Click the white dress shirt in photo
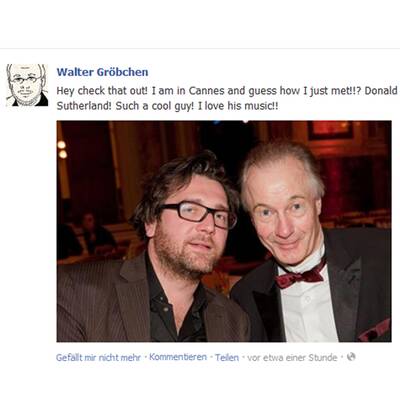Image resolution: width=400 pixels, height=400 pixels. pos(308,307)
